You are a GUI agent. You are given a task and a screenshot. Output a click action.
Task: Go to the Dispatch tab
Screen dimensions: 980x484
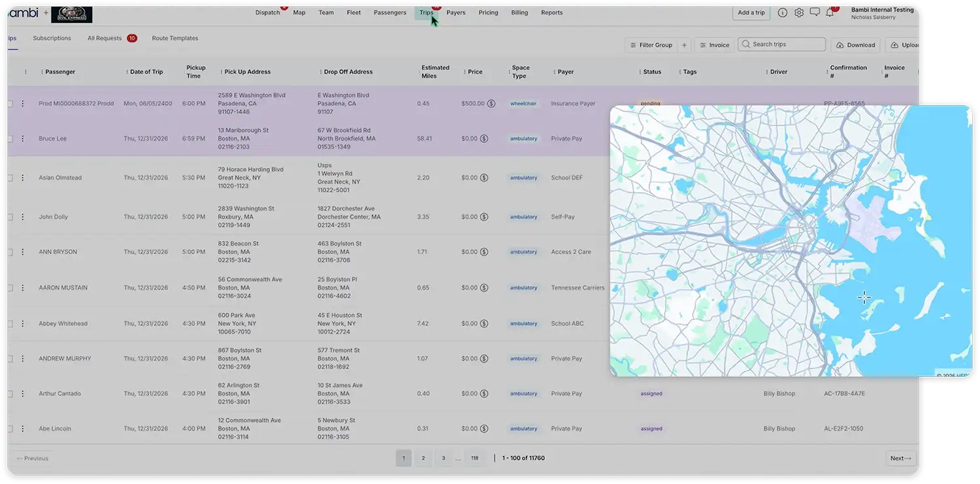[x=268, y=12]
